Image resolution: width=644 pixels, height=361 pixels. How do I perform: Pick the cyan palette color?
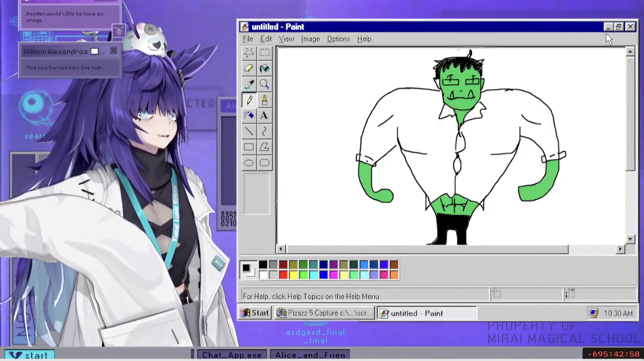pyautogui.click(x=314, y=275)
